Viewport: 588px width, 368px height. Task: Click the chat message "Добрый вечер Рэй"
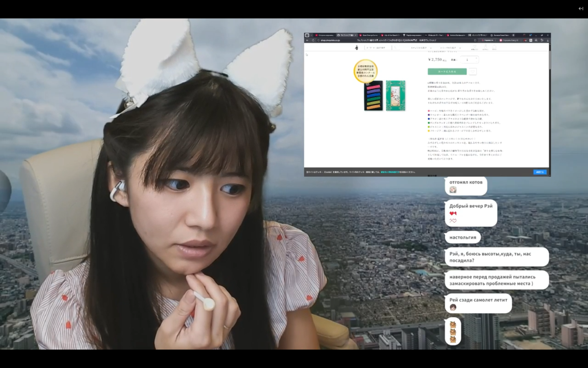(471, 213)
